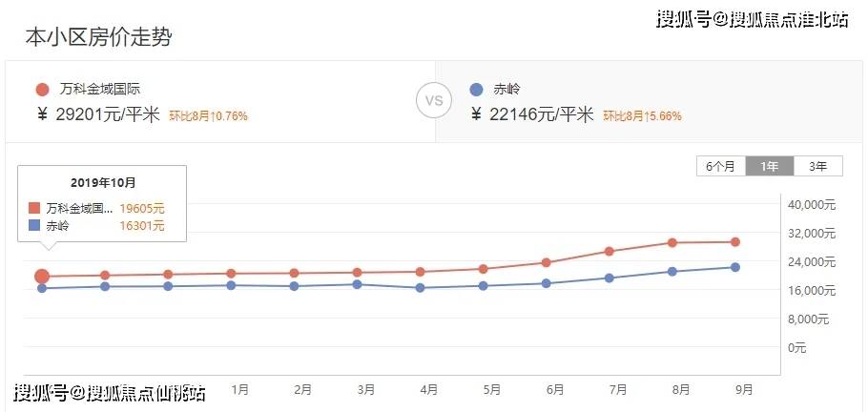
Task: Click the 29201元/平米 price text
Action: pos(107,114)
